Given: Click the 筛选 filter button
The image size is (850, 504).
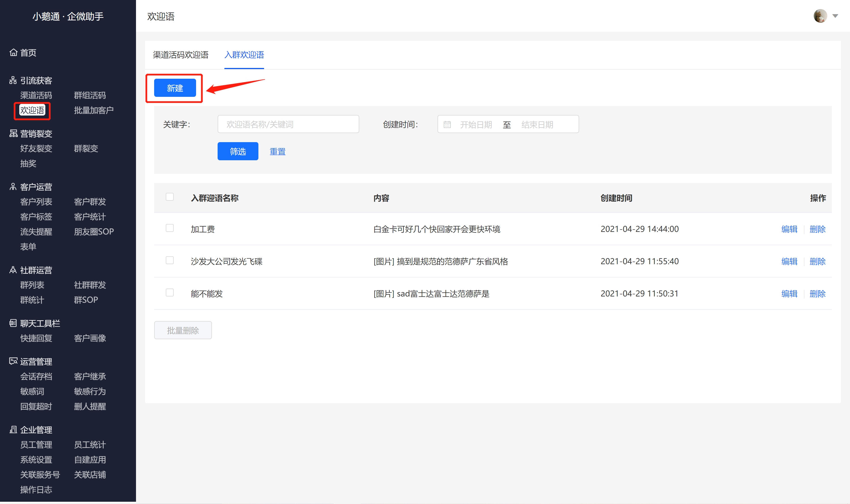Looking at the screenshot, I should tap(238, 151).
